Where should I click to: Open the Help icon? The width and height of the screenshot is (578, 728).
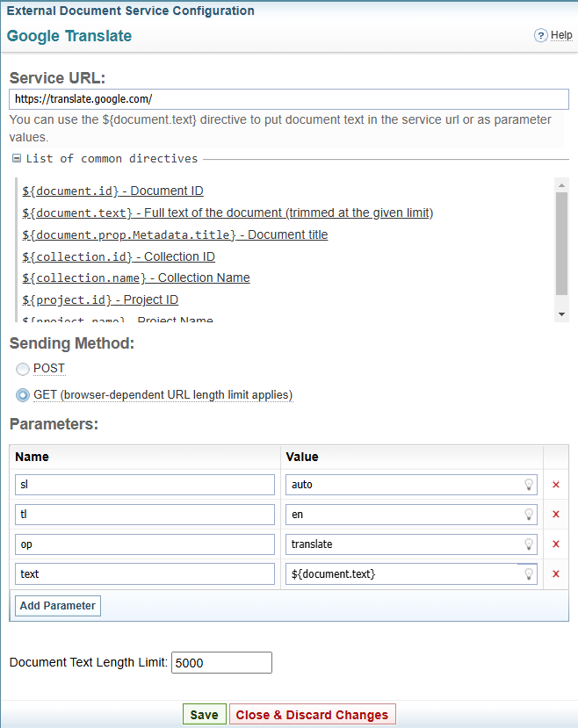tap(541, 35)
